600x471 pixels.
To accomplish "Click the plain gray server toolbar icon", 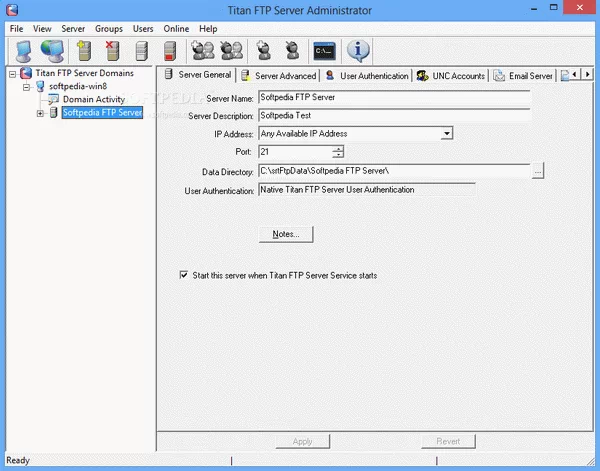I will pyautogui.click(x=142, y=50).
